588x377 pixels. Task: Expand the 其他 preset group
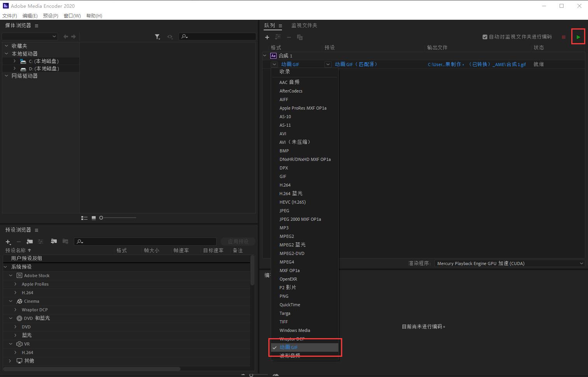click(10, 361)
